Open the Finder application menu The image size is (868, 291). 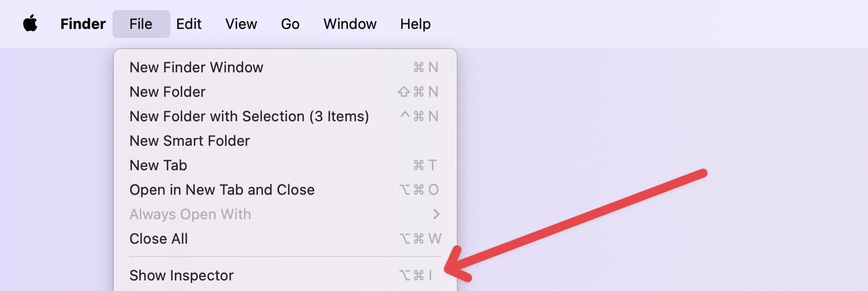[82, 24]
